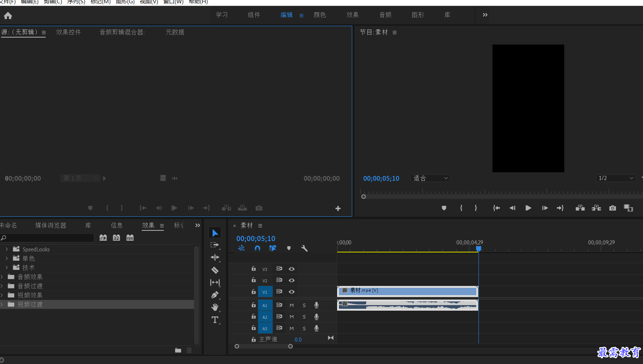Toggle Linked Selection in timeline

click(273, 248)
